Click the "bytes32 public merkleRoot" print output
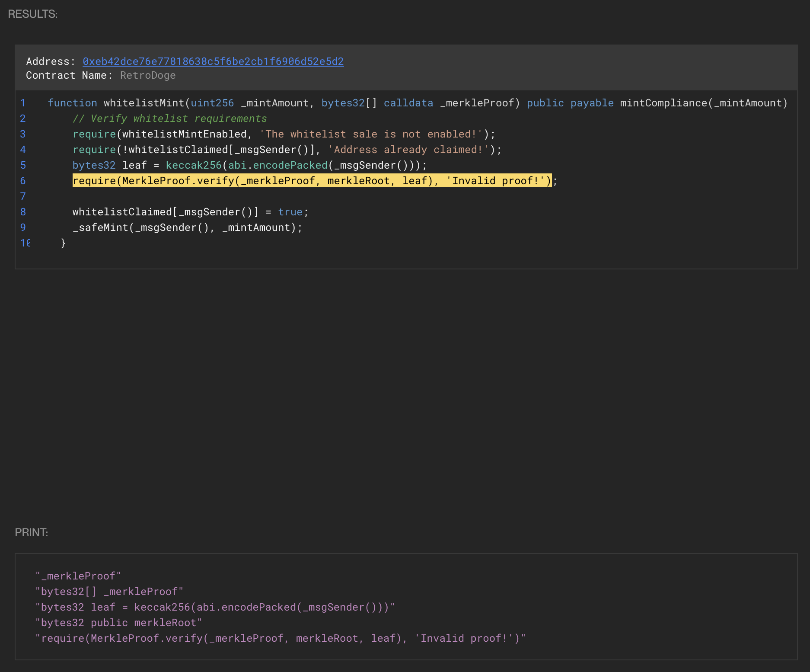Screen dimensions: 810x672 pos(118,623)
